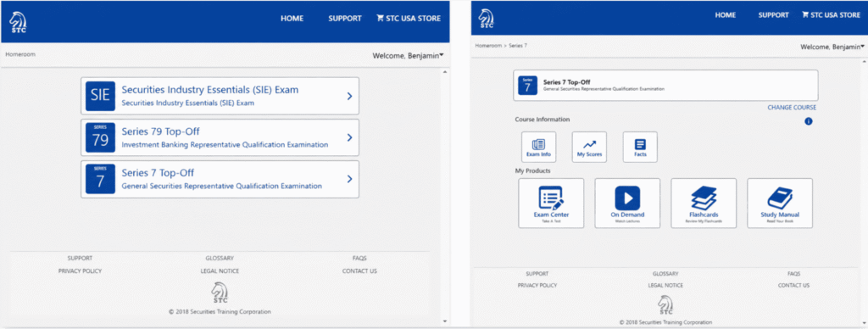Click chevron on Series 7 Top-Off row
The height and width of the screenshot is (329, 868).
coord(349,179)
